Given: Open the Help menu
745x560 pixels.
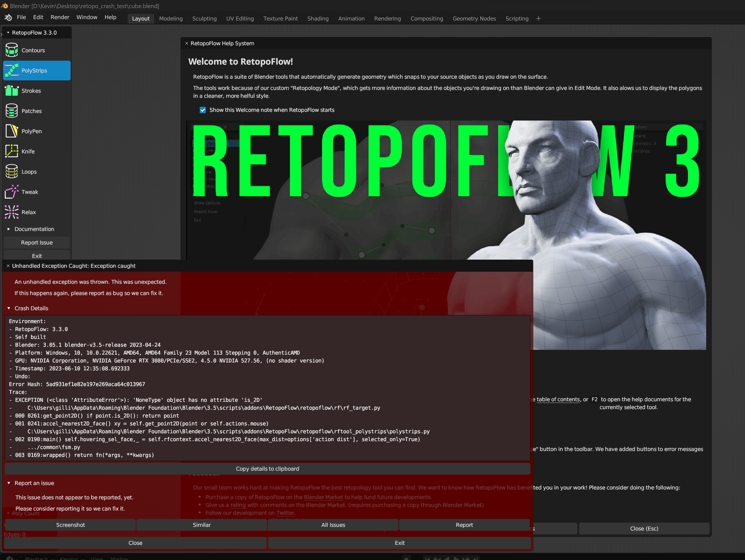Looking at the screenshot, I should click(x=110, y=17).
